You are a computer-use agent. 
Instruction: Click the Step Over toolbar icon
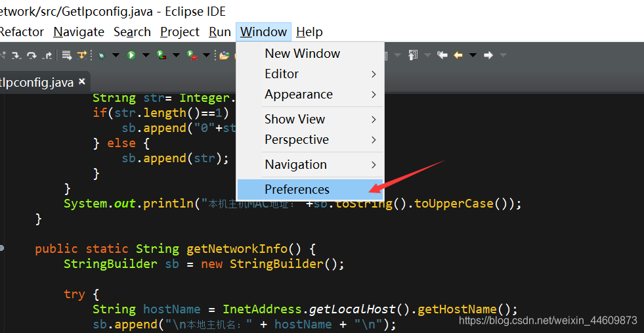pyautogui.click(x=32, y=55)
